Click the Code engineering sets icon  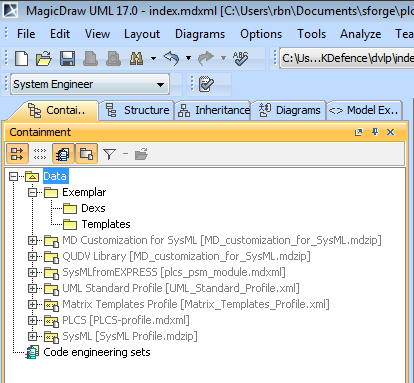[x=32, y=352]
